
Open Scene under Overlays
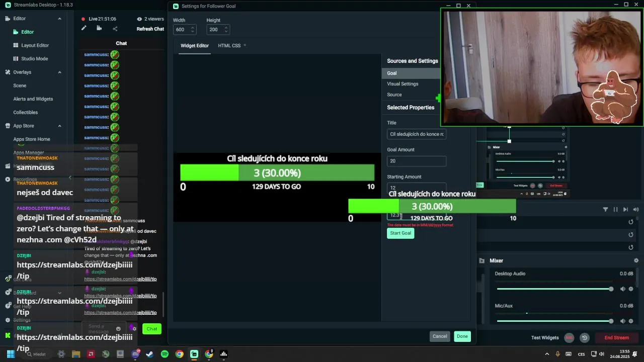click(20, 85)
